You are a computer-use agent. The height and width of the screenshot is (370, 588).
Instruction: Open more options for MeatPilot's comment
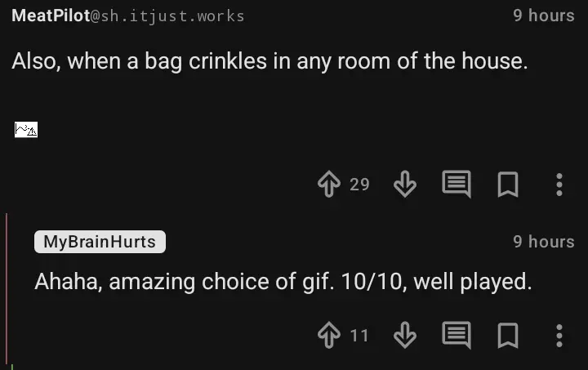[559, 185]
